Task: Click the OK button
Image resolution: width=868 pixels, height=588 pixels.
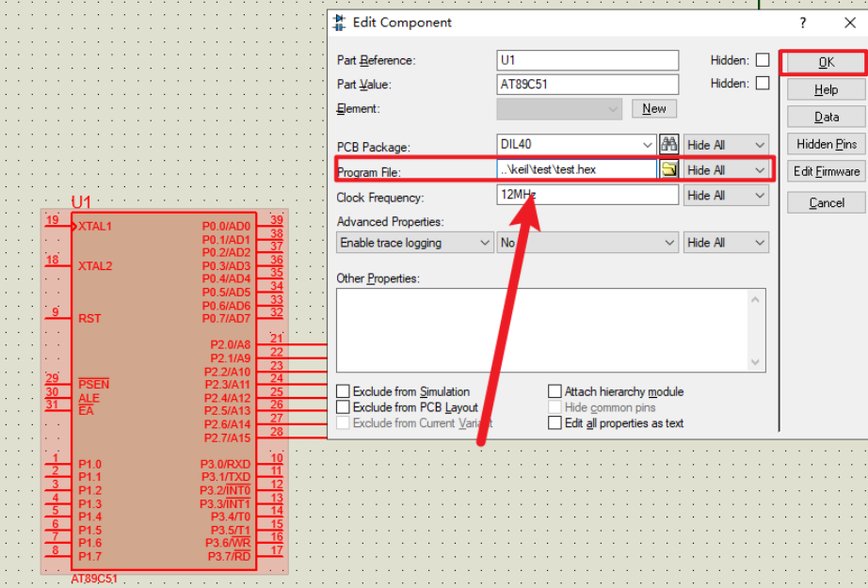Action: (826, 62)
